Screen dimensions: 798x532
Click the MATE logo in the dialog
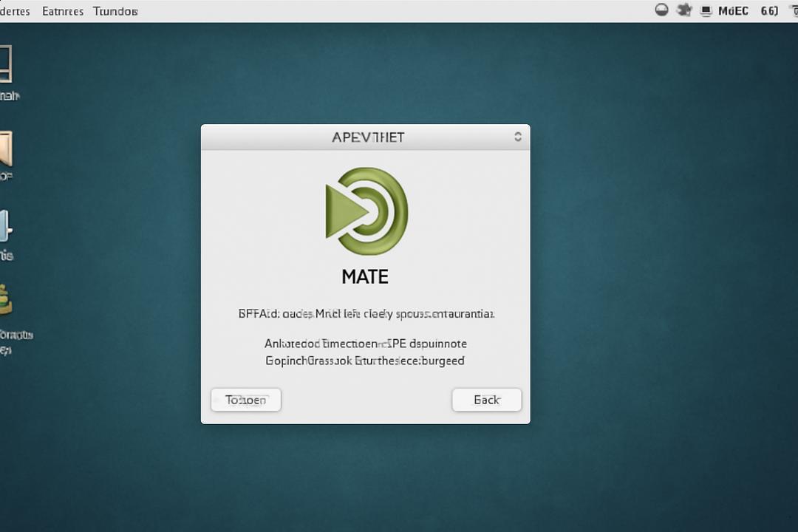(366, 211)
